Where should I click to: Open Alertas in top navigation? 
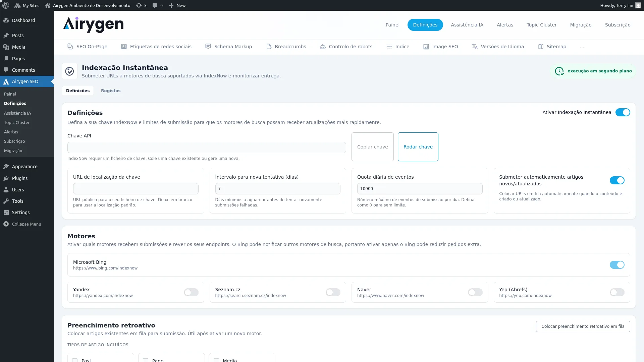[505, 25]
